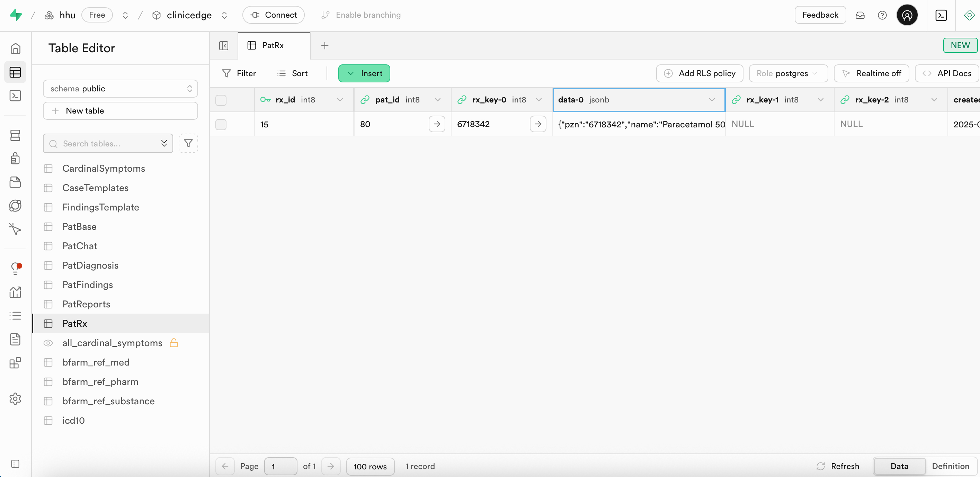
Task: Switch to the Definition tab
Action: 950,466
